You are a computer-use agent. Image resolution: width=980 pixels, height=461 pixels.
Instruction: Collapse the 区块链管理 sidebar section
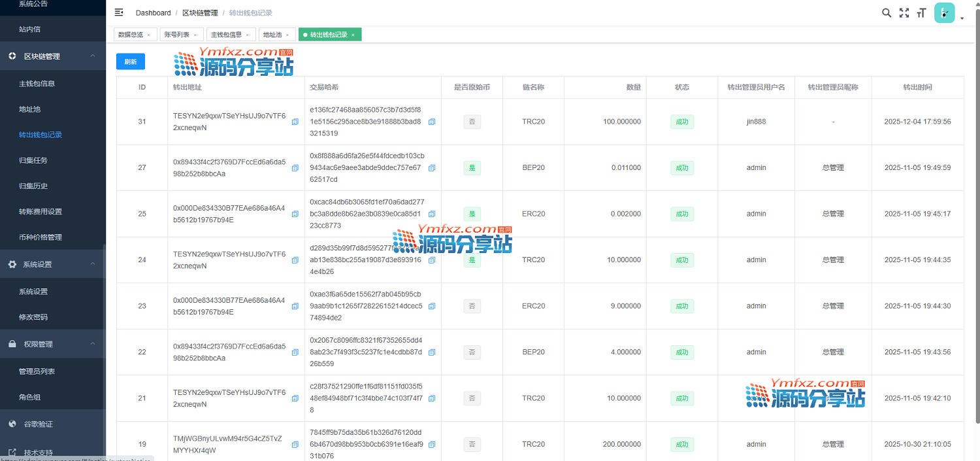pyautogui.click(x=92, y=56)
